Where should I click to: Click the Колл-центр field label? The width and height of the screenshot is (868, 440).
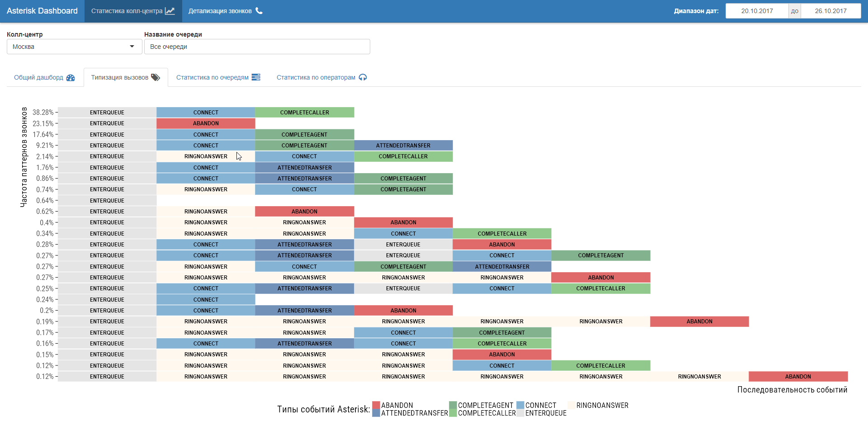tap(25, 34)
